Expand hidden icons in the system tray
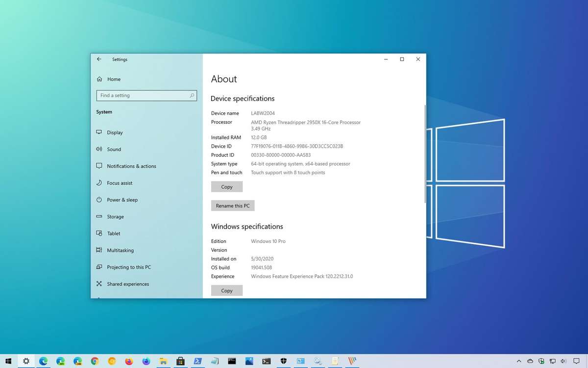This screenshot has width=588, height=368. 519,361
